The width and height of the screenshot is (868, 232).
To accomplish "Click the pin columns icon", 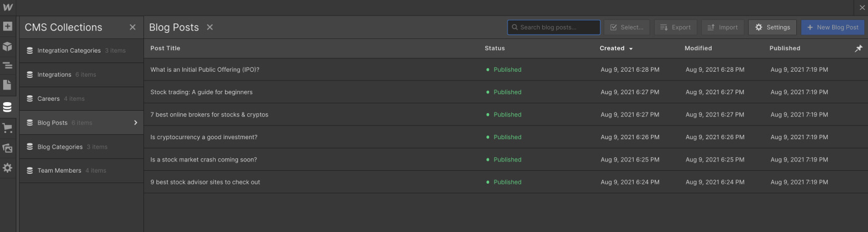I will (858, 48).
